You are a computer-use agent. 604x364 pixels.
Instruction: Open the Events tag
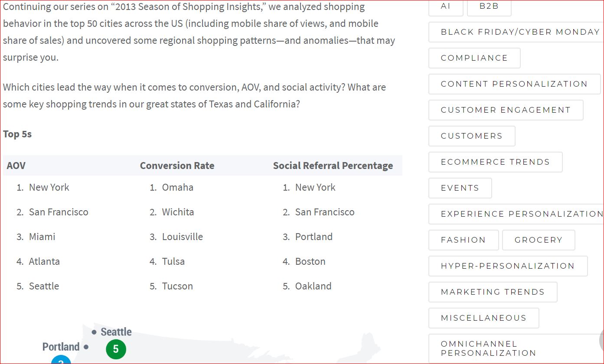[460, 188]
